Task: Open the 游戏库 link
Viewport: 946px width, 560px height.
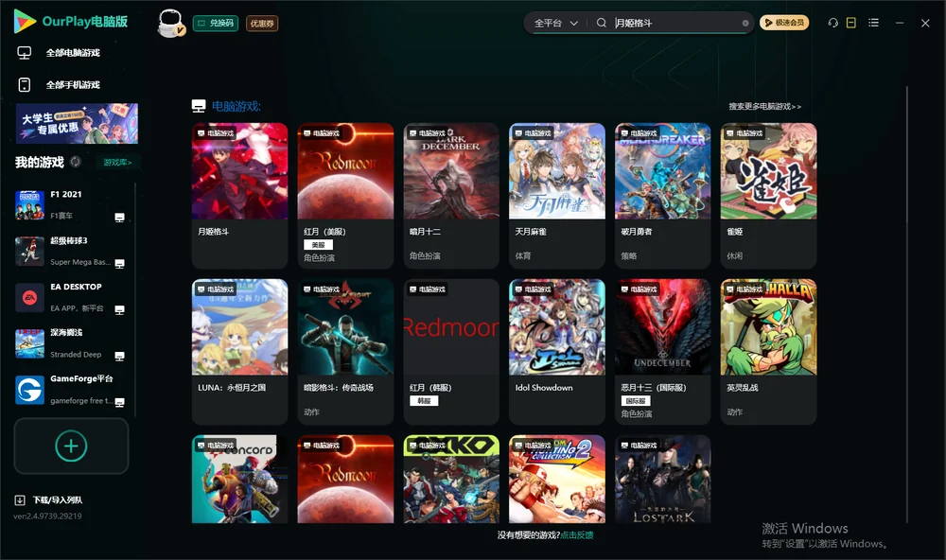Action: (117, 163)
